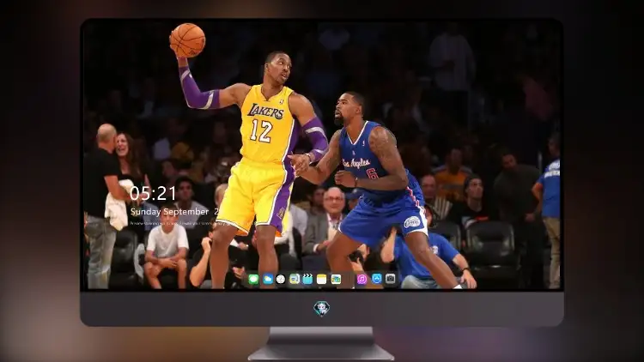Open the blue App Store icon
644x362 pixels.
pyautogui.click(x=377, y=279)
